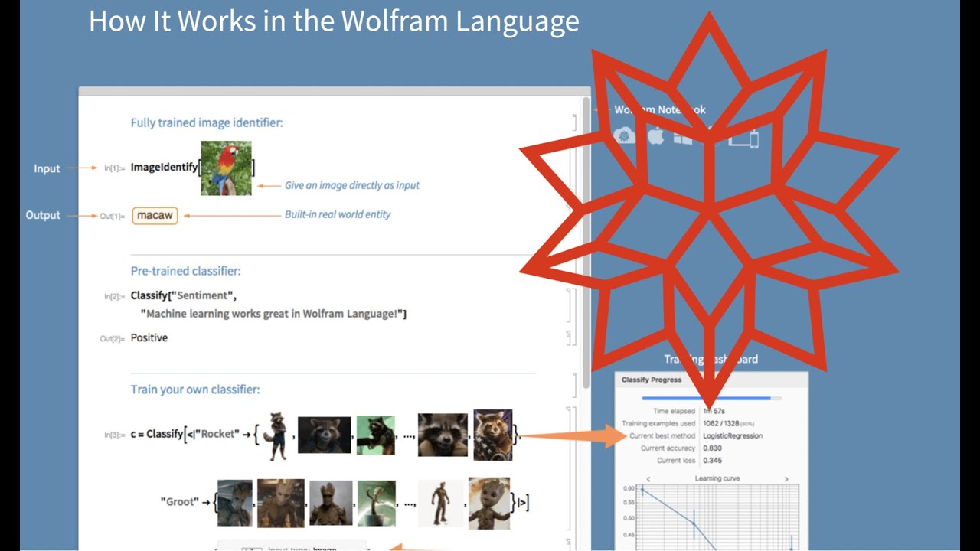Select the second Groot face image
The image size is (980, 551).
click(x=281, y=503)
